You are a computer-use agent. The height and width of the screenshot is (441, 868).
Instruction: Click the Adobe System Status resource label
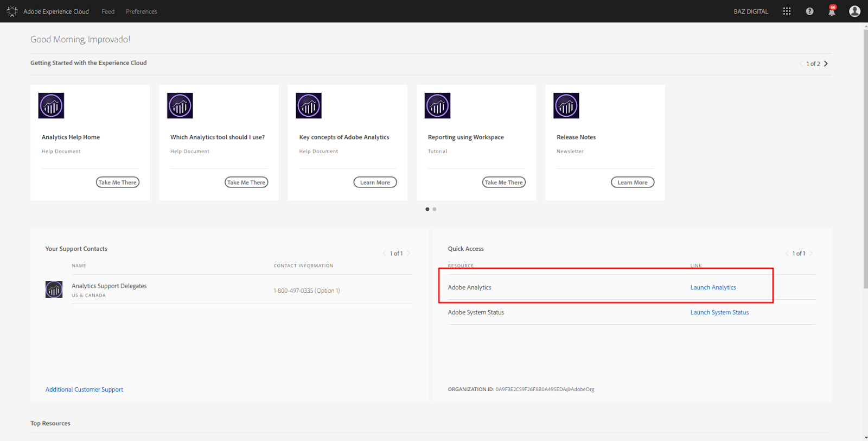pos(476,312)
